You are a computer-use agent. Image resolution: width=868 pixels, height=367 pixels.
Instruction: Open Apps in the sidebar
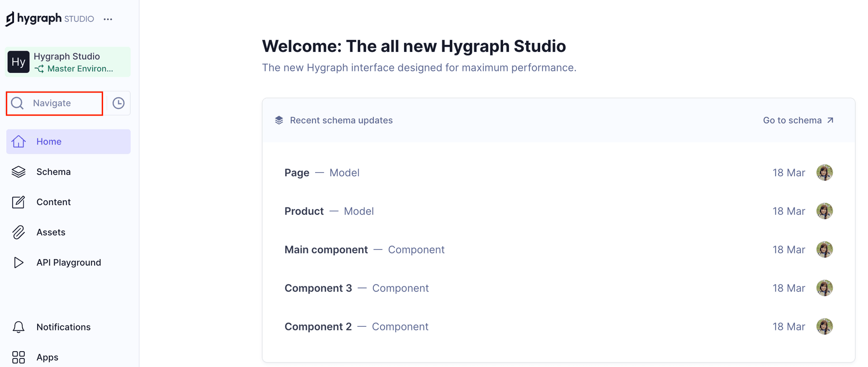click(68, 357)
